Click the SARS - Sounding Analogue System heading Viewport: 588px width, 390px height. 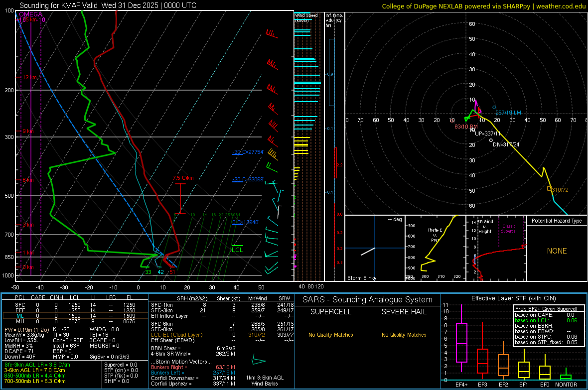pos(368,300)
